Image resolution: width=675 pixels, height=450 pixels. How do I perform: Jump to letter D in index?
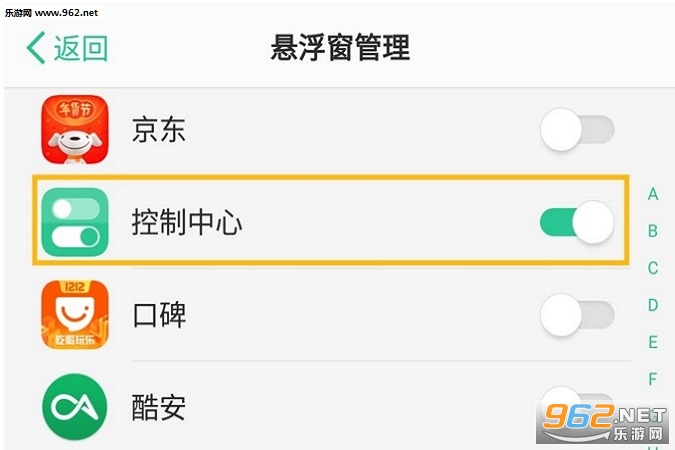pyautogui.click(x=653, y=305)
